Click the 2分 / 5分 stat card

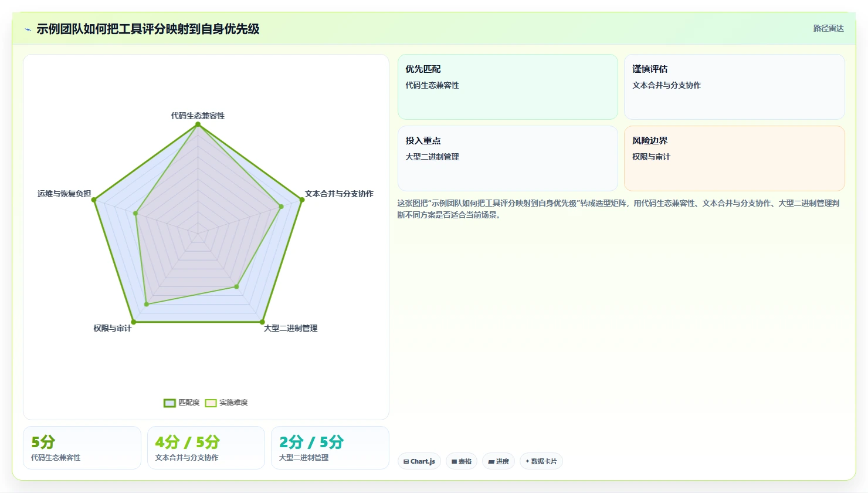(330, 448)
